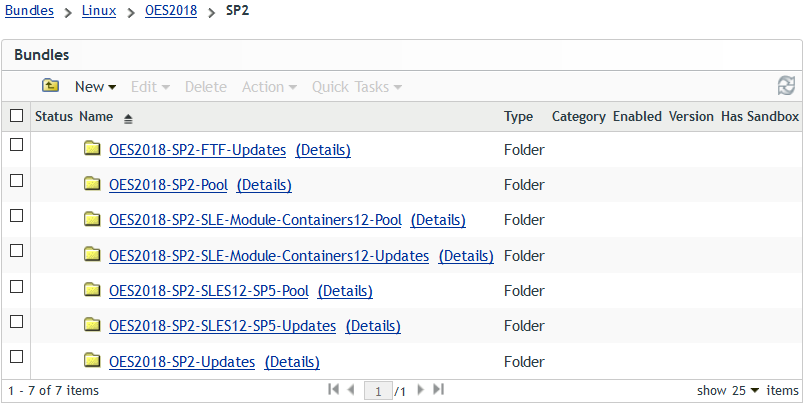Viewport: 808px width, 408px height.
Task: Sort by the Name column arrow
Action: click(128, 118)
